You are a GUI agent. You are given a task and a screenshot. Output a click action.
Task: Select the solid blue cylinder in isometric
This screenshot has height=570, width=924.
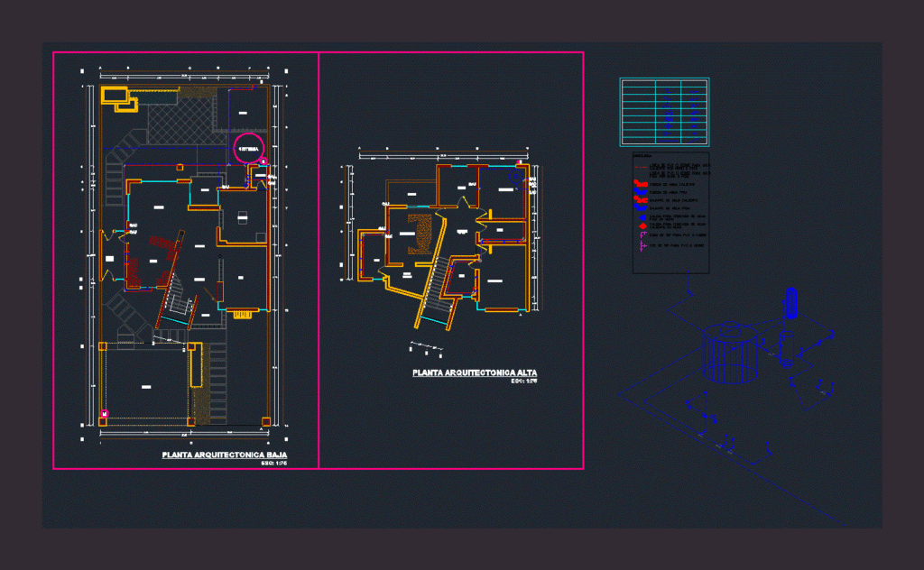tap(790, 303)
